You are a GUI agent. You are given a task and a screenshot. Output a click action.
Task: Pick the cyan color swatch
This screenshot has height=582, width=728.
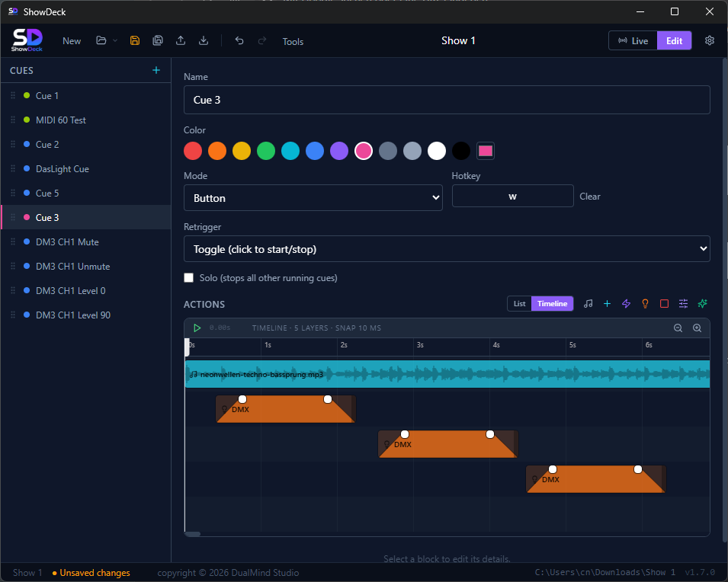(290, 151)
